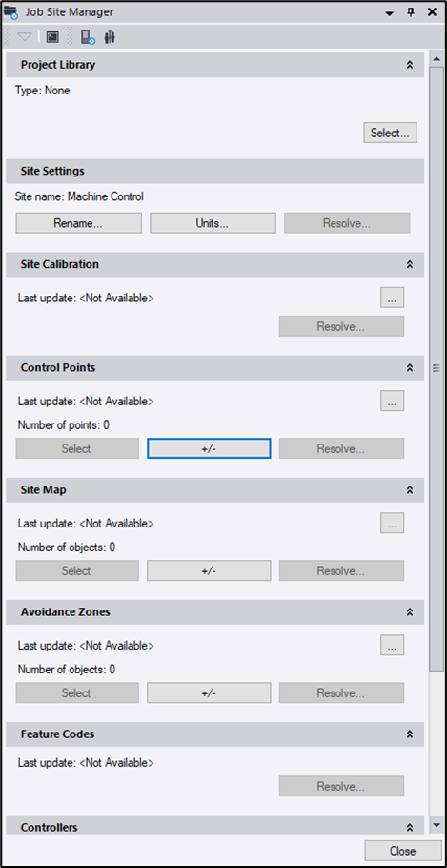This screenshot has height=868, width=447.
Task: Open the Units... settings button
Action: (213, 223)
